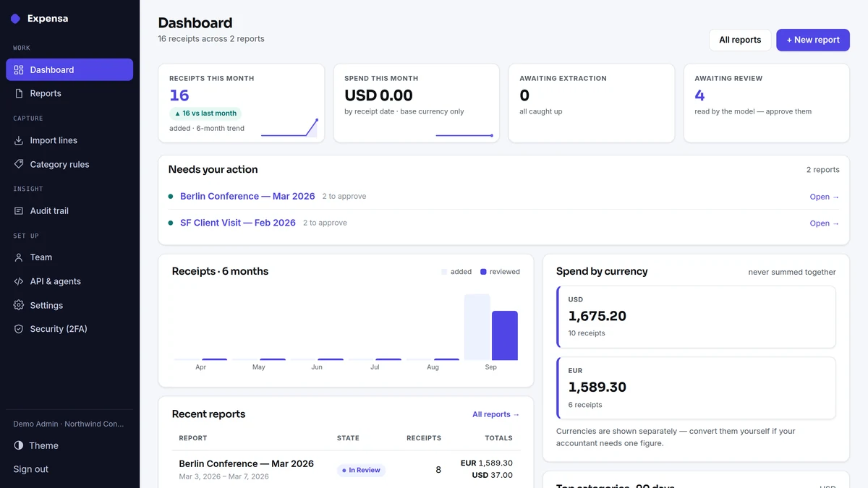The height and width of the screenshot is (488, 868).
Task: Click the USD 1,675.20 currency card
Action: click(696, 317)
